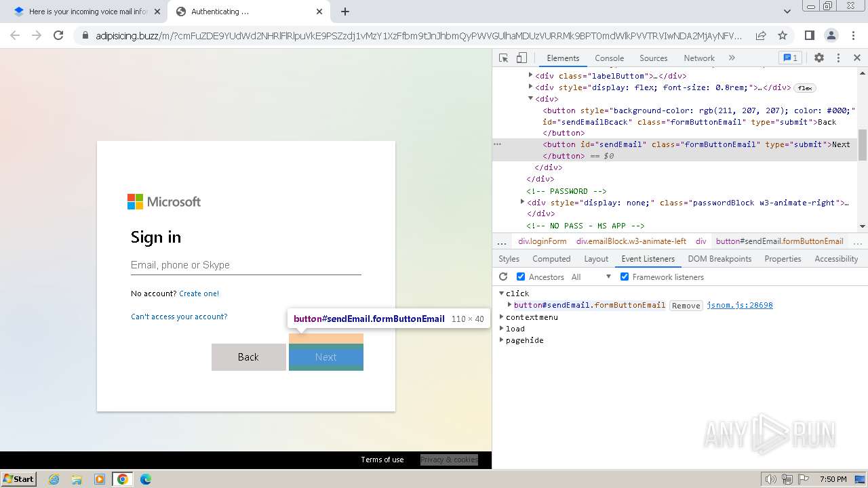868x488 pixels.
Task: Expand the button#sendEmail listener entry
Action: 509,305
